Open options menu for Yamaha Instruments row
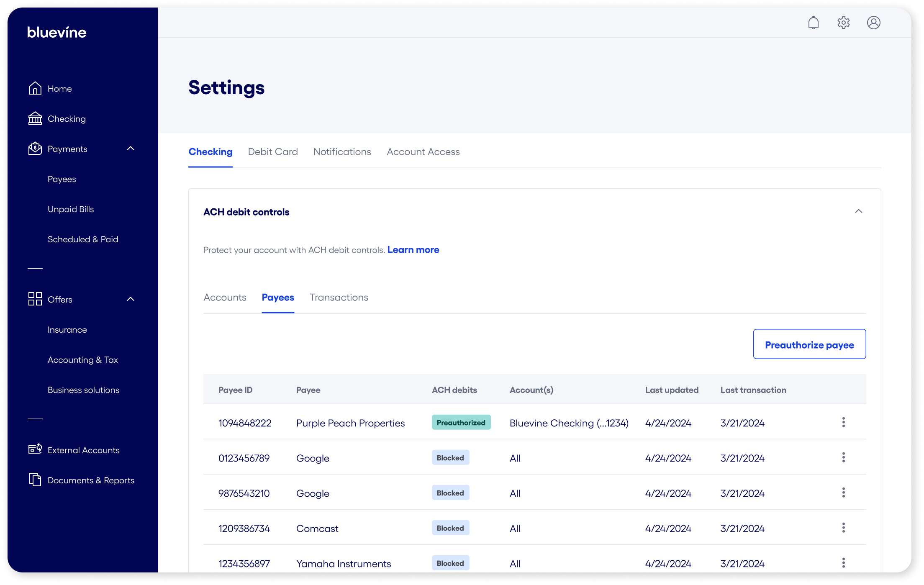 843,563
